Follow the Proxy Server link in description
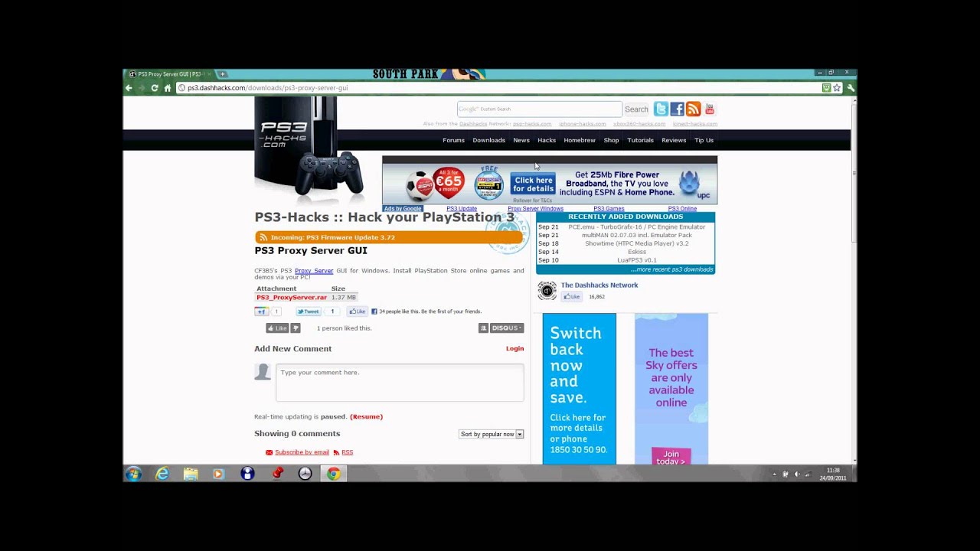Screen dimensions: 980x551 (314, 271)
